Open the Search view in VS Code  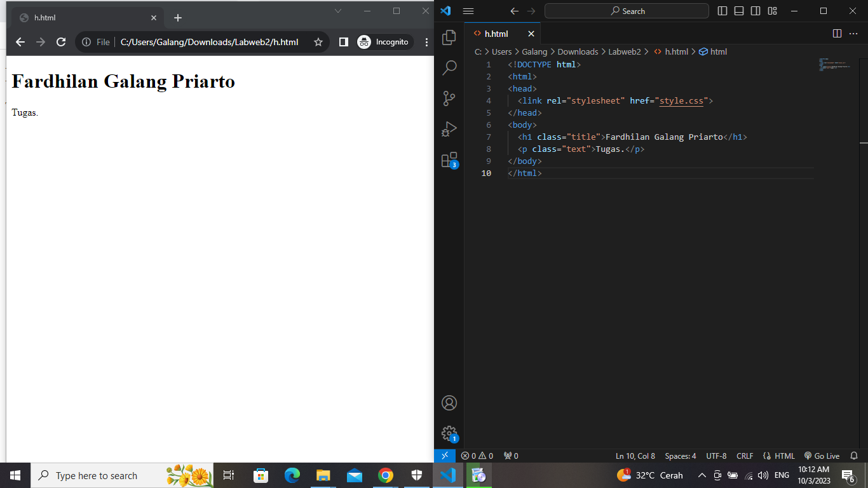click(x=449, y=67)
